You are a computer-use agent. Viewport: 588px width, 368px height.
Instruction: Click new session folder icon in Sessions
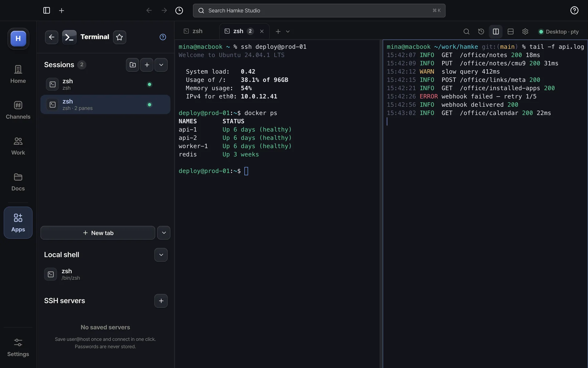pos(133,65)
